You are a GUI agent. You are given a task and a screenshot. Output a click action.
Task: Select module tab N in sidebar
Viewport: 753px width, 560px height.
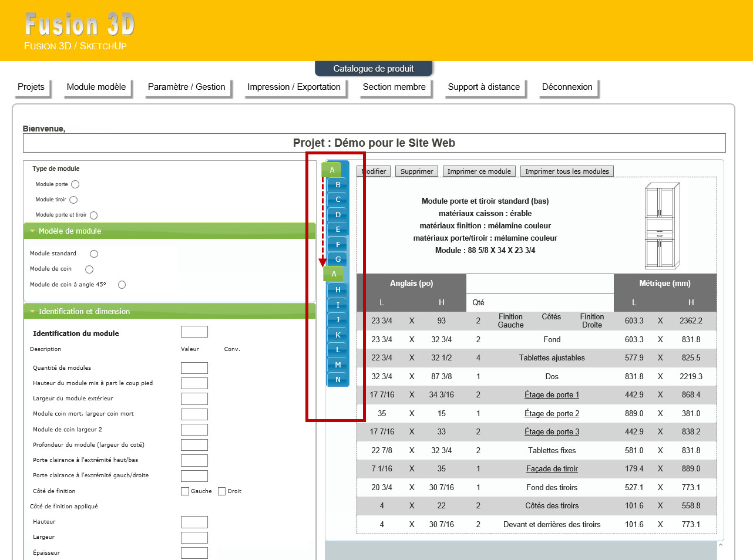coord(338,380)
